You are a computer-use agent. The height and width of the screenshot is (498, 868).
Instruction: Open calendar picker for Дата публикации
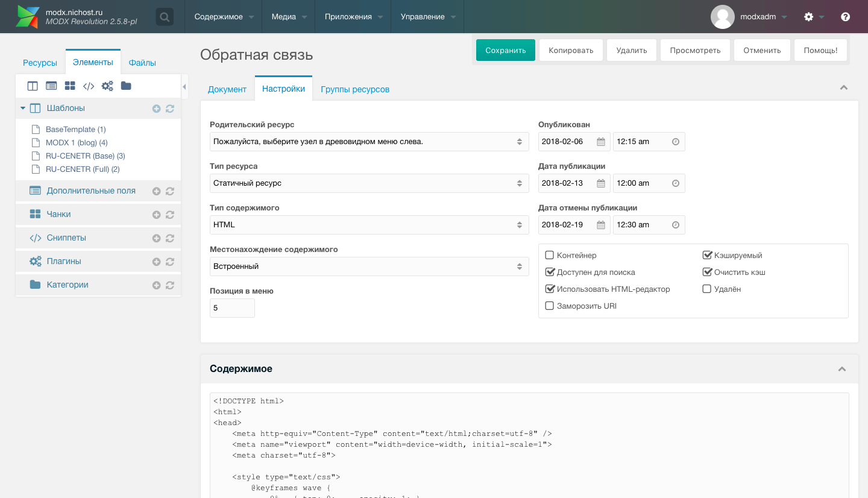pos(601,183)
